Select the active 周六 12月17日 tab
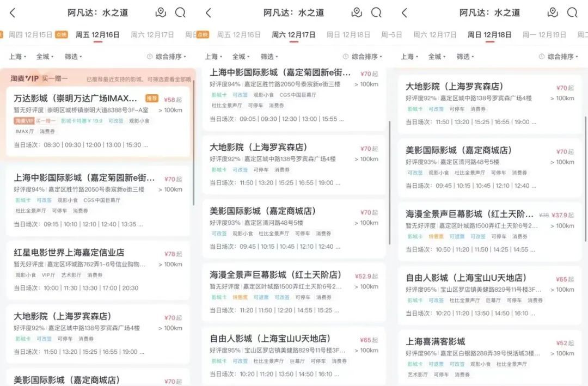This screenshot has width=588, height=386. 293,35
